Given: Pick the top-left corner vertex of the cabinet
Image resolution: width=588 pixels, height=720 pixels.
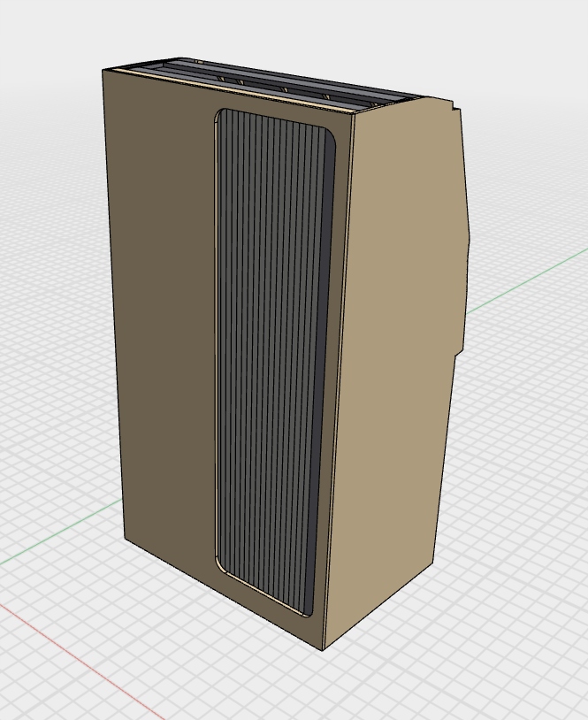Looking at the screenshot, I should click(103, 70).
